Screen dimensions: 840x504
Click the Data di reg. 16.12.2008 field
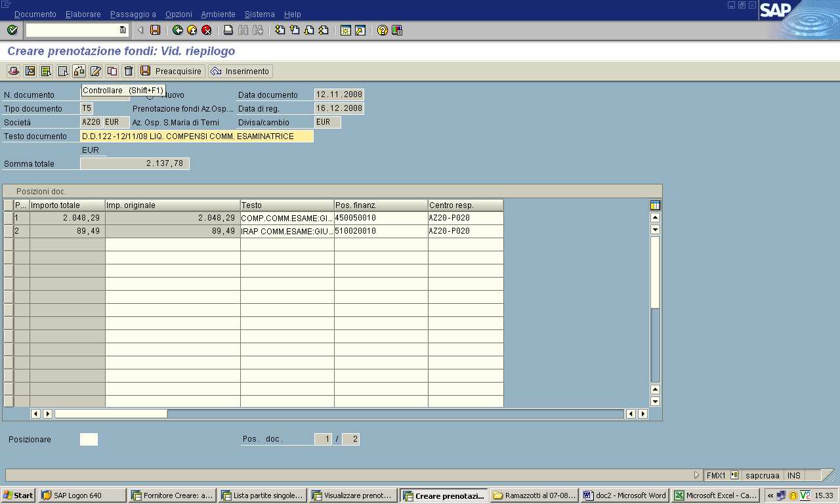click(x=339, y=108)
